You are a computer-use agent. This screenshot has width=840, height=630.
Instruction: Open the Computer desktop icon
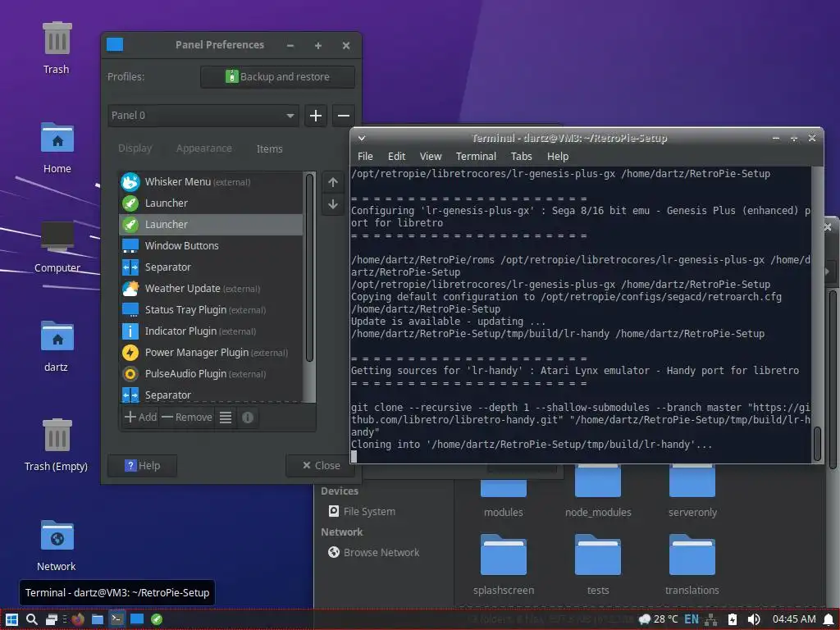(x=57, y=246)
